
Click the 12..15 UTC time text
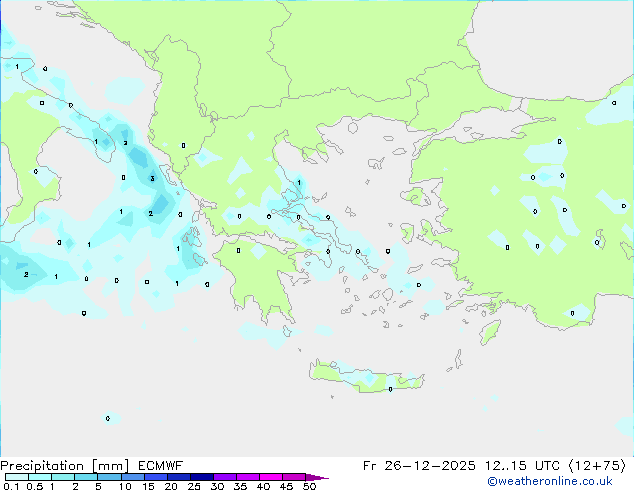click(522, 466)
